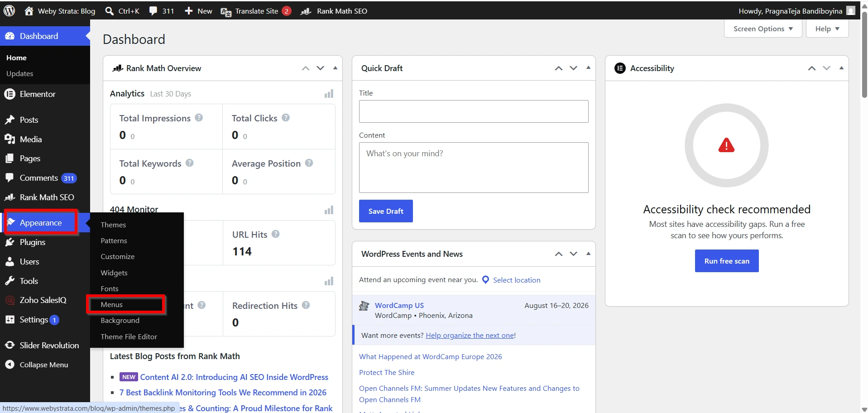The width and height of the screenshot is (868, 413).
Task: Open What Happened at WordCamp Europe 2026
Action: click(x=431, y=356)
